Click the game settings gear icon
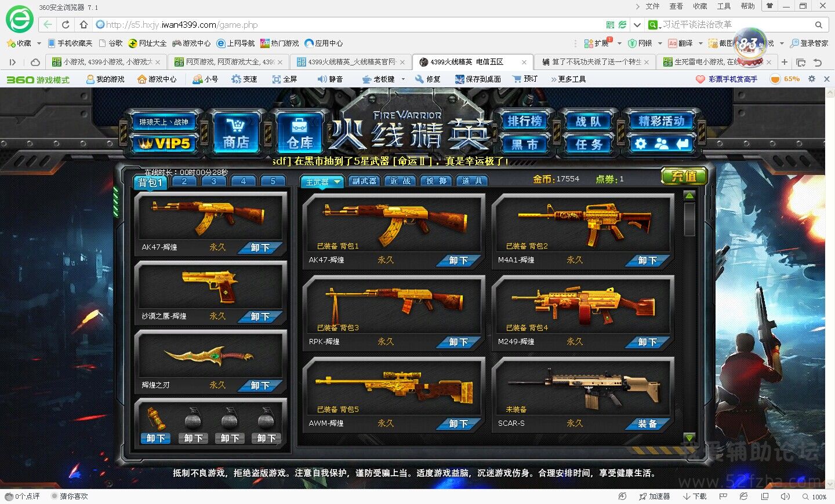The image size is (835, 504). pyautogui.click(x=641, y=144)
